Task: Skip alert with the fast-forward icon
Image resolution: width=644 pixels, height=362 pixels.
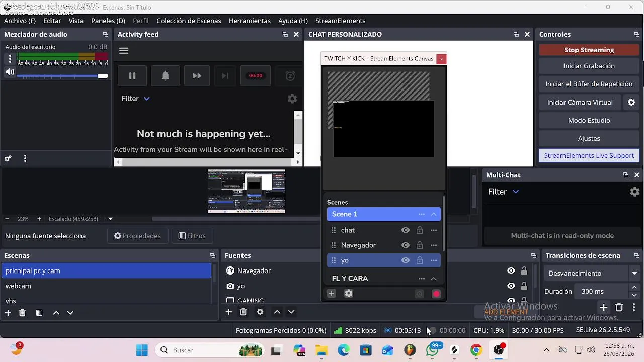Action: tap(197, 76)
